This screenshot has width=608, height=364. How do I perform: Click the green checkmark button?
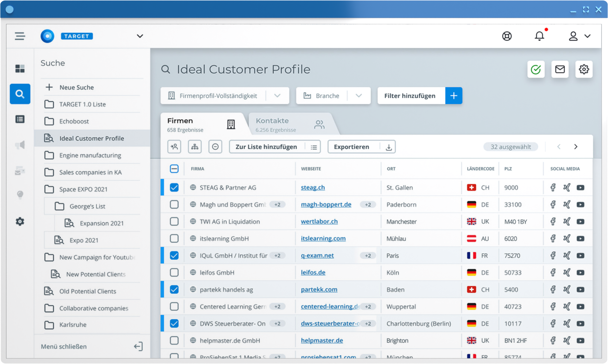click(x=536, y=69)
